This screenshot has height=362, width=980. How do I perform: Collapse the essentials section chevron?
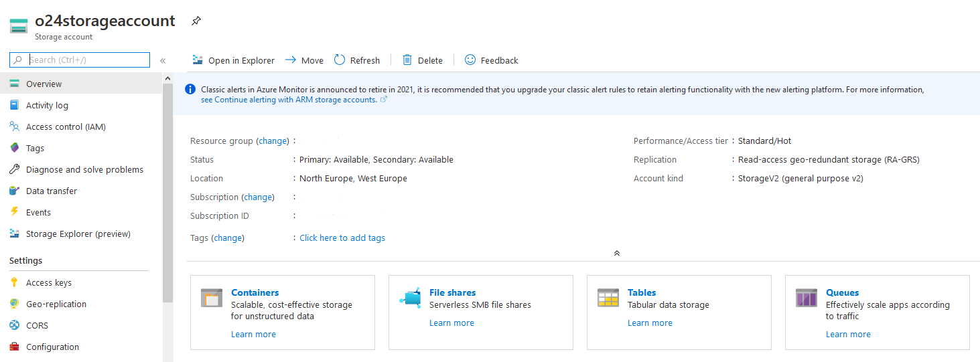[616, 254]
